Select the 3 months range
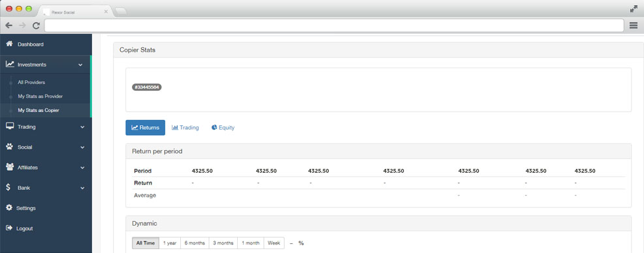Viewport: 644px width, 253px height. [x=223, y=243]
